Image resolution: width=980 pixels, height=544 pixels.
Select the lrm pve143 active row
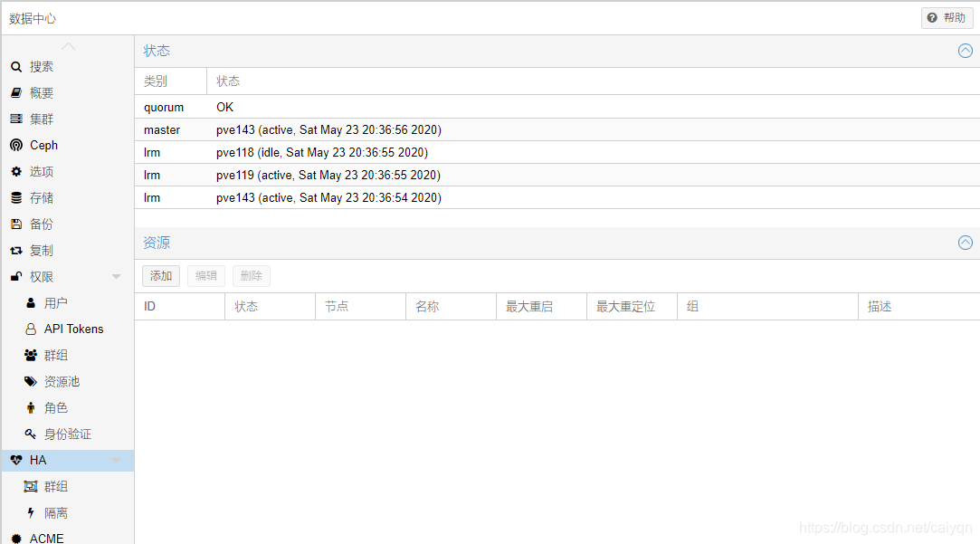tap(557, 197)
